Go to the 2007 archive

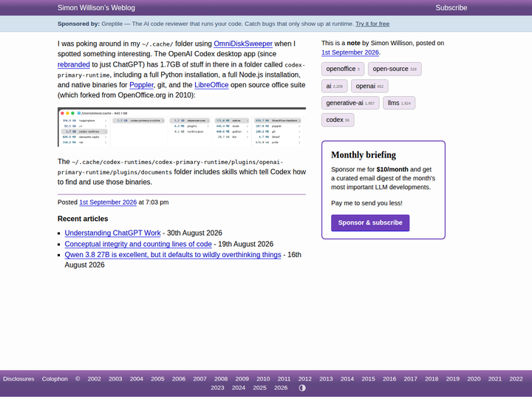tap(199, 379)
